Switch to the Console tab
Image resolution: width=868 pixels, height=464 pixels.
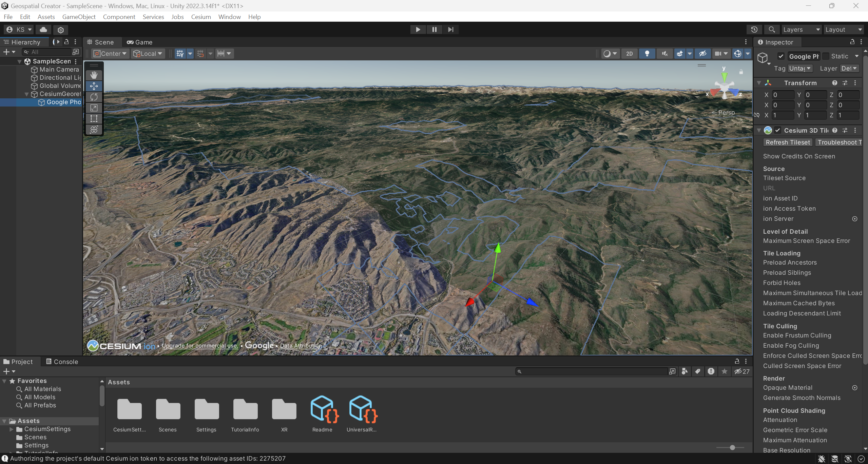point(62,362)
